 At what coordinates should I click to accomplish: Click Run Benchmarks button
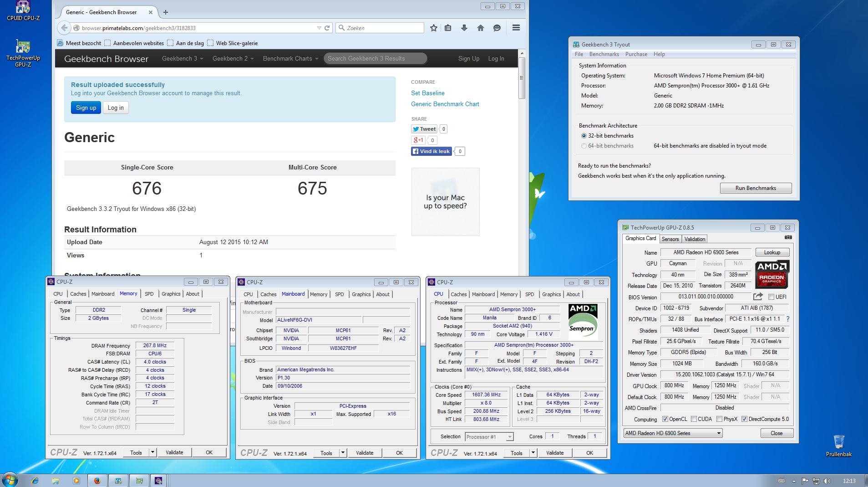756,188
